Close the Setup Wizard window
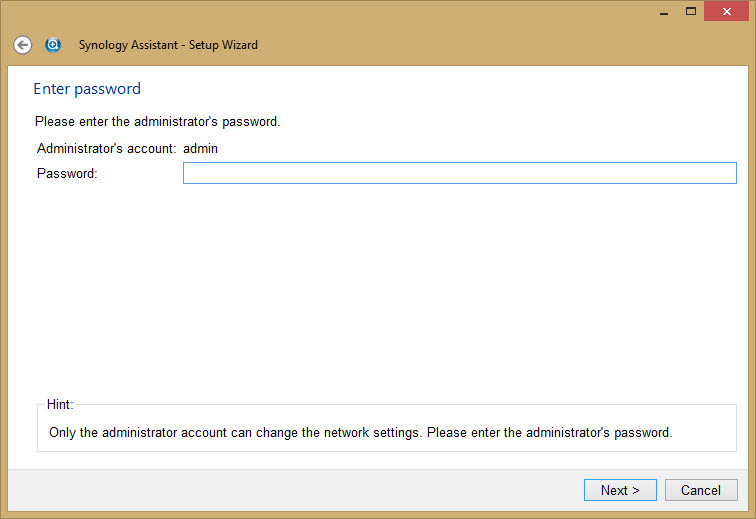 [x=726, y=11]
